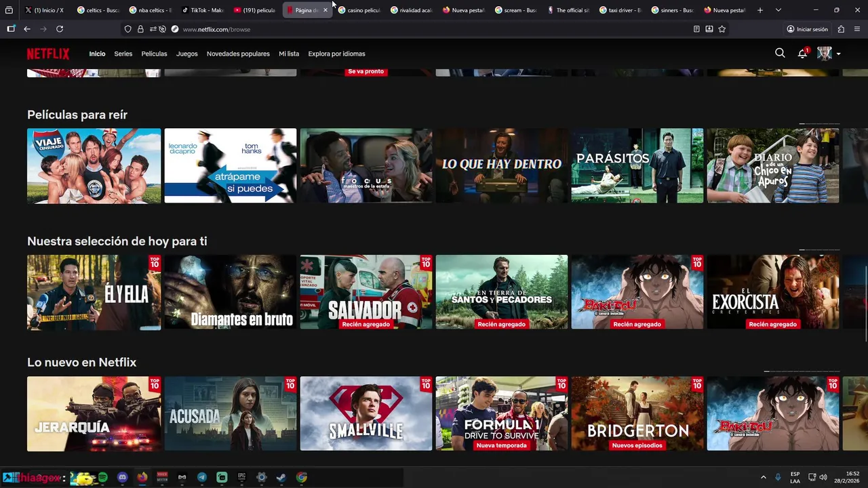Open the Series menu item

click(x=123, y=54)
